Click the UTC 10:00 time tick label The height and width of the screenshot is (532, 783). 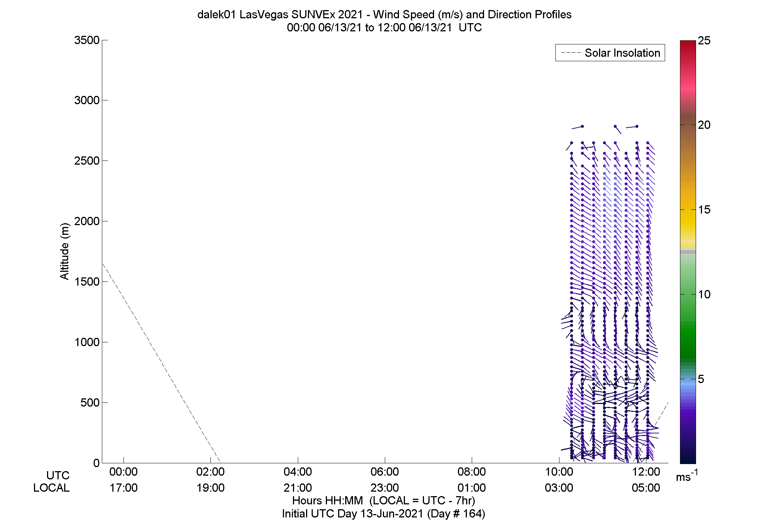(x=559, y=472)
